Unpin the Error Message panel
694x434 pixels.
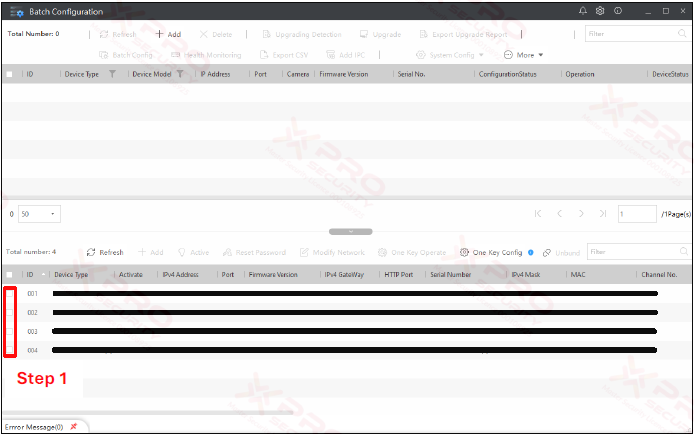pos(73,426)
